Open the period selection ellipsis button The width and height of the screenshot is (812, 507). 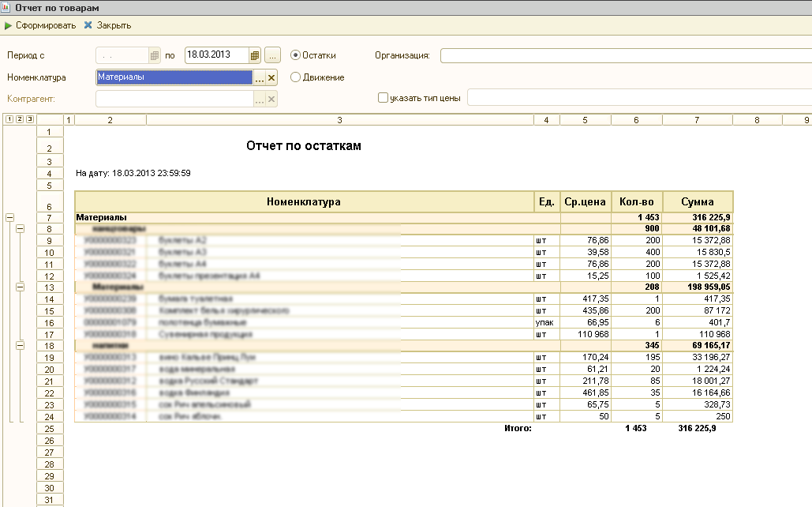[272, 55]
